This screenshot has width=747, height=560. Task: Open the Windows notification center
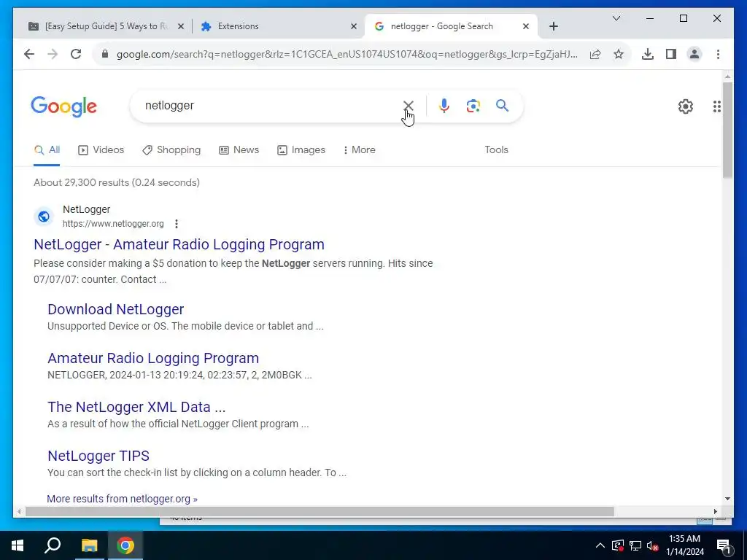[724, 546]
